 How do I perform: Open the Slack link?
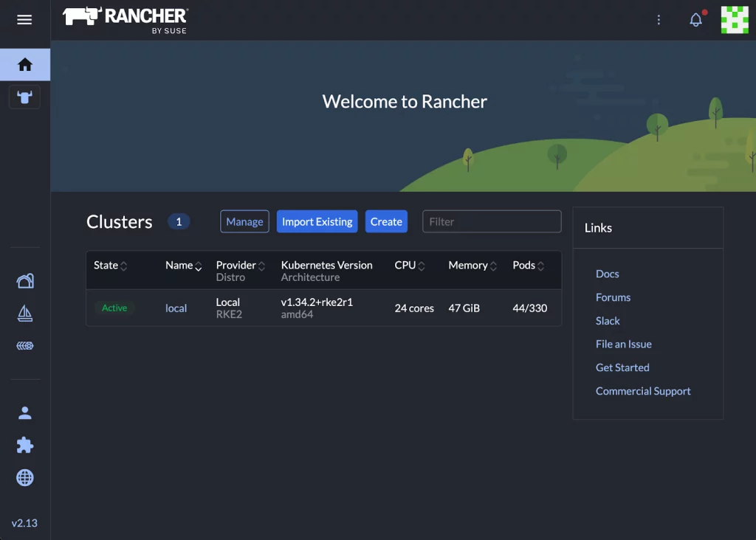click(608, 320)
